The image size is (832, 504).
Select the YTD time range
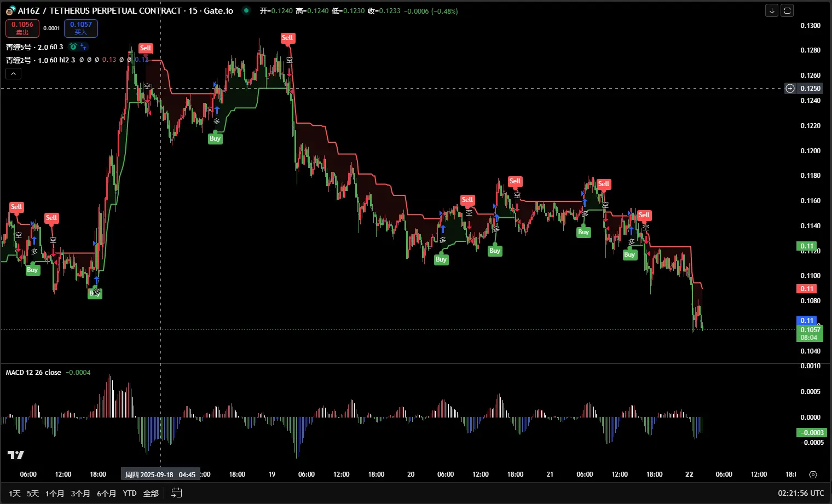130,493
